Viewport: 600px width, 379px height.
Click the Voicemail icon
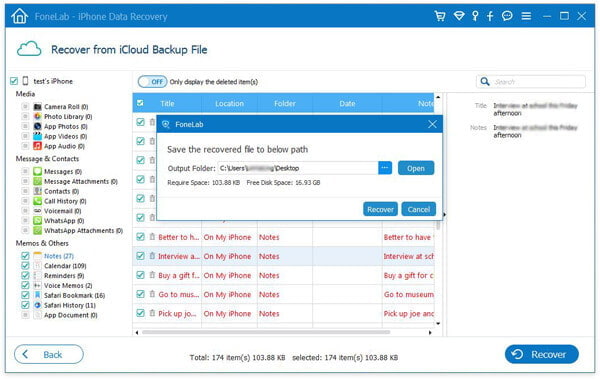[38, 211]
